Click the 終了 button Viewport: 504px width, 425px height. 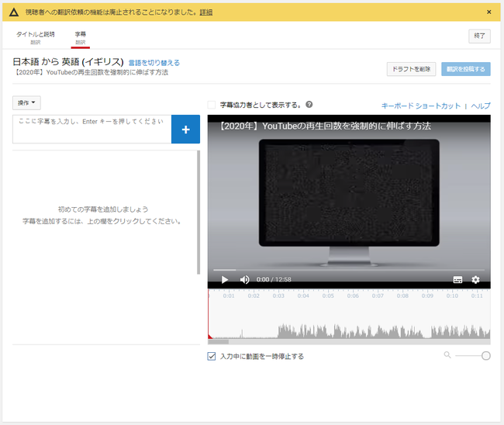tap(479, 36)
